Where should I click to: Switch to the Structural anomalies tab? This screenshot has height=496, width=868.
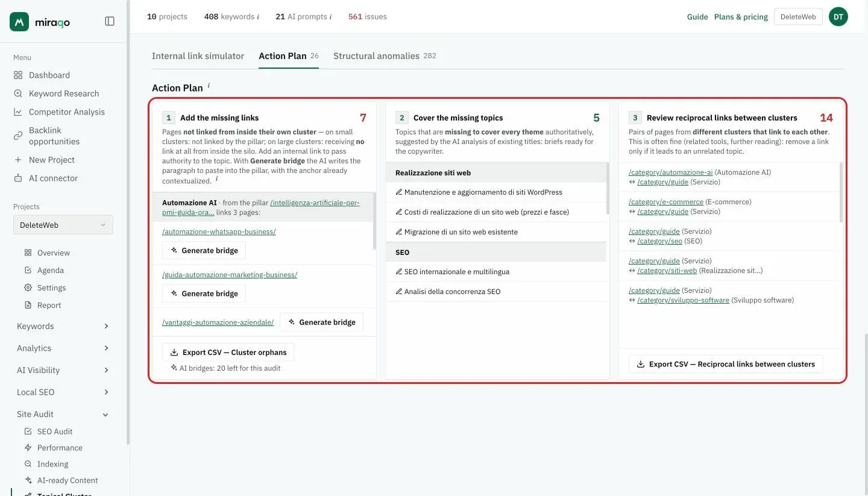[385, 56]
